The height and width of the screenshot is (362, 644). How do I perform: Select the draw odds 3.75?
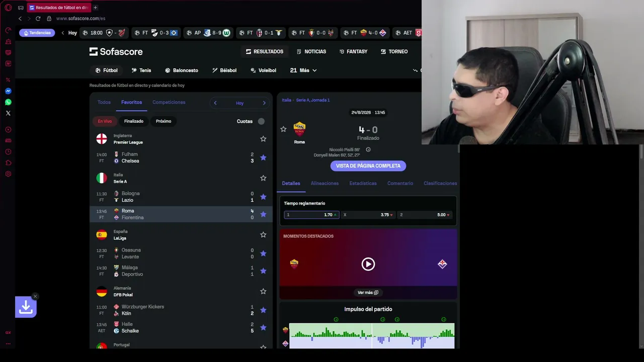click(x=368, y=215)
